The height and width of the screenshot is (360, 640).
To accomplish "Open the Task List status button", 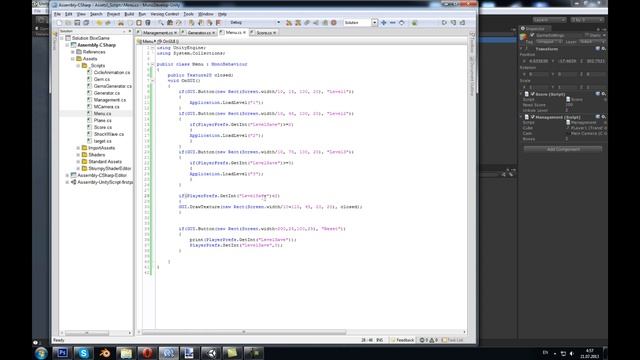I will point(453,340).
